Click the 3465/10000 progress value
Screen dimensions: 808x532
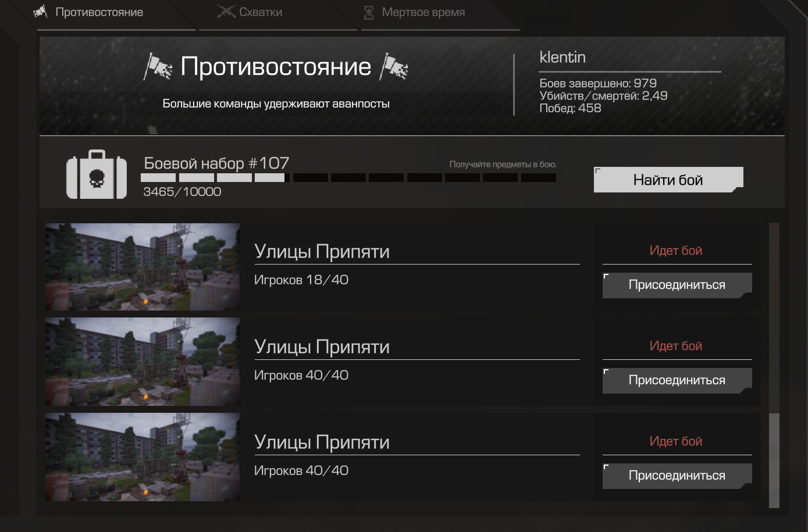pos(182,192)
